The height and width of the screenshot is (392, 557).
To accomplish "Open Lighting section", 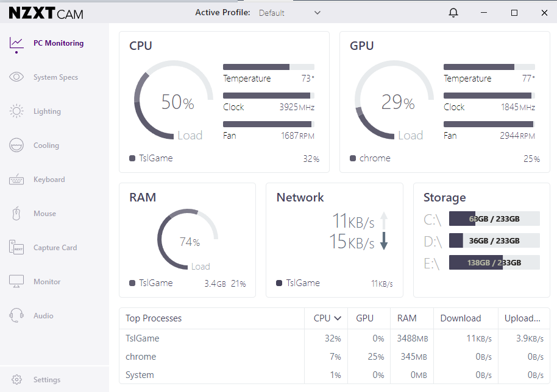I will (48, 111).
